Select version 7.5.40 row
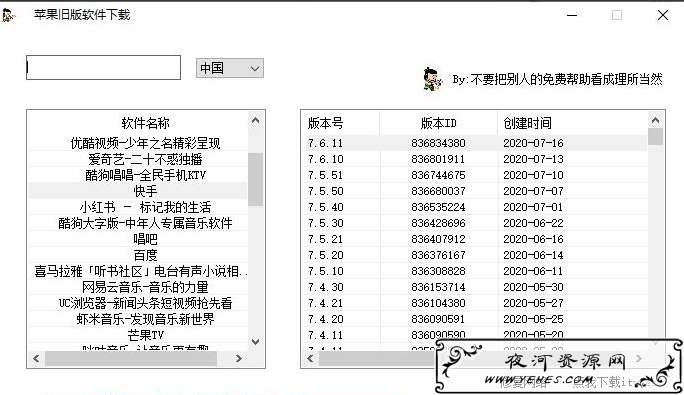The image size is (684, 395). (x=475, y=207)
